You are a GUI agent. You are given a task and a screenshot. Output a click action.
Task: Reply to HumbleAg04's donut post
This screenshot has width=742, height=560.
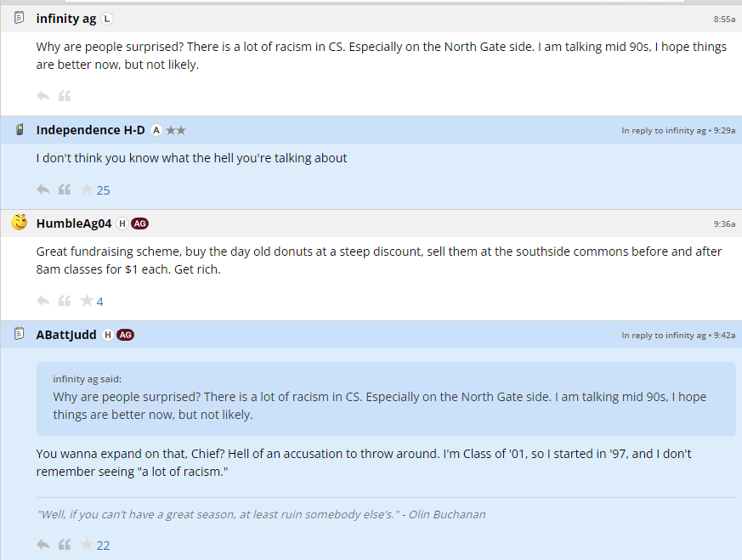(43, 301)
